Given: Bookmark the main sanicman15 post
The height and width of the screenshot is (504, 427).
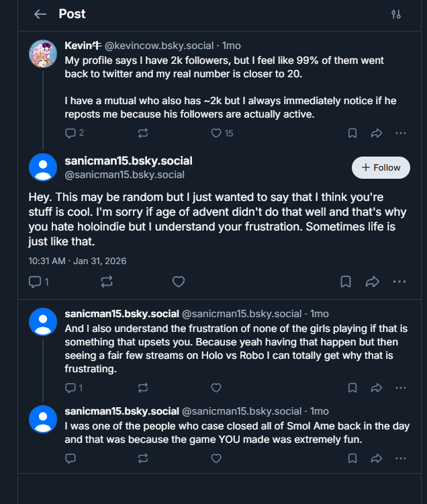Looking at the screenshot, I should click(x=345, y=282).
